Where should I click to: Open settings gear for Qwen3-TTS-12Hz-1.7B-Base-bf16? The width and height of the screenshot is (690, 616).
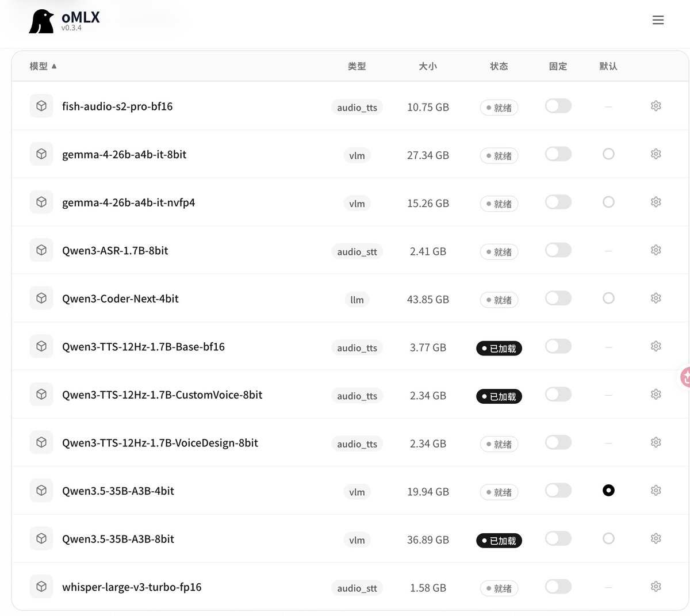(655, 346)
